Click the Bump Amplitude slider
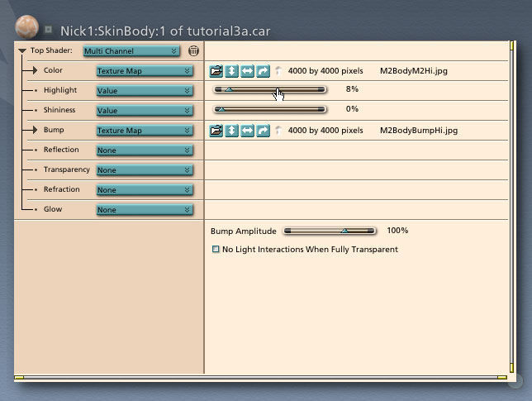 (330, 231)
